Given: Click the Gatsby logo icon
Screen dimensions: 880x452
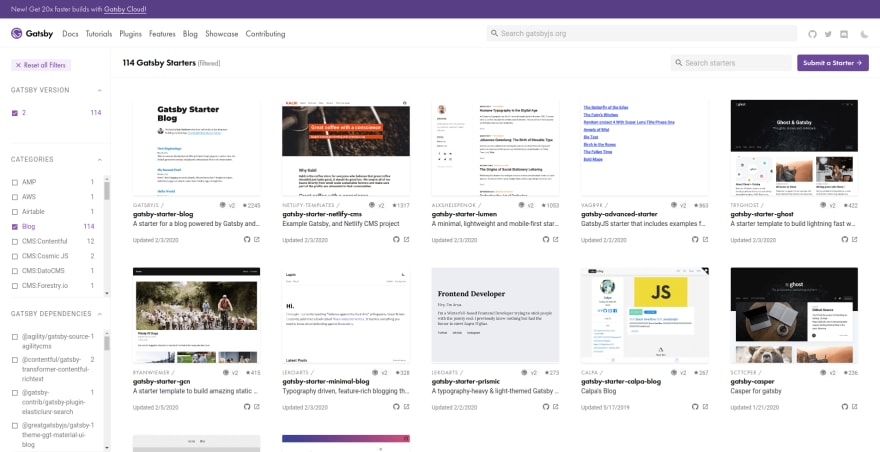Looking at the screenshot, I should point(16,34).
